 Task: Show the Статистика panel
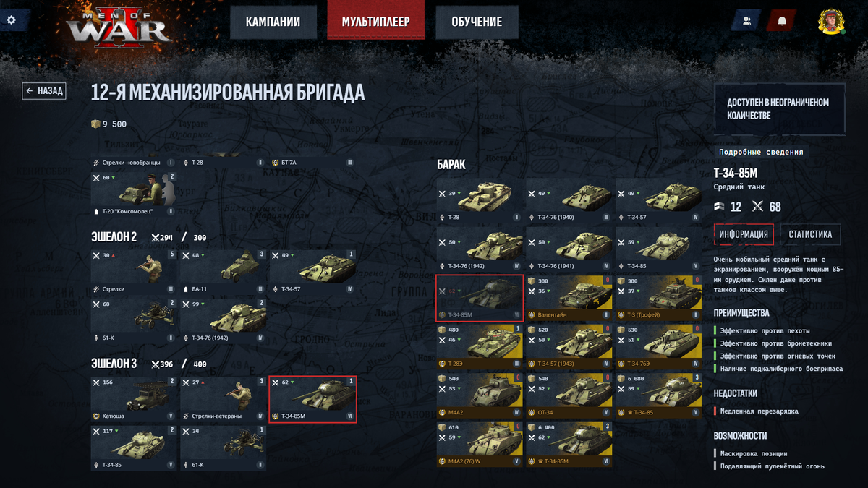coord(810,234)
